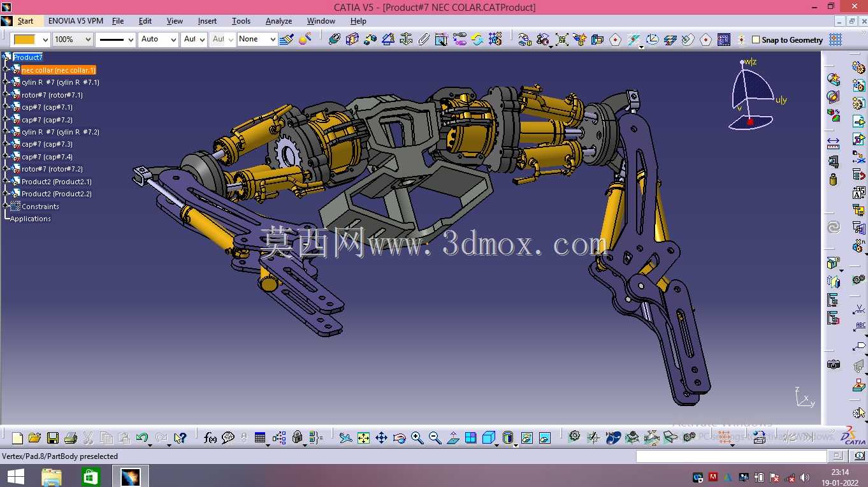Open the Store app from the taskbar
Viewport: 868px width, 487px height.
point(90,477)
